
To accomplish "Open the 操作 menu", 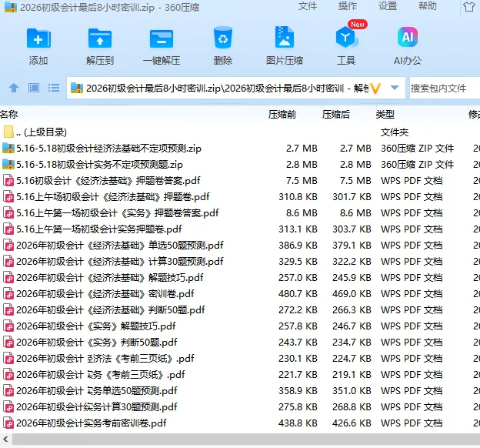I will coord(348,6).
